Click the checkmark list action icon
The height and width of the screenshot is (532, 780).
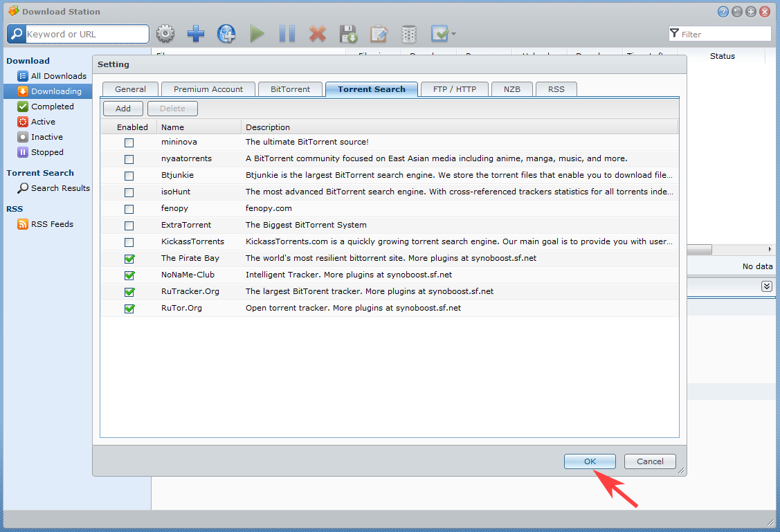click(439, 34)
